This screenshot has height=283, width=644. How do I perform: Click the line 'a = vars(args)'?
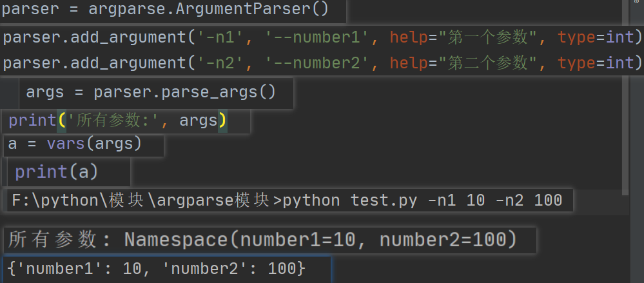(x=75, y=144)
